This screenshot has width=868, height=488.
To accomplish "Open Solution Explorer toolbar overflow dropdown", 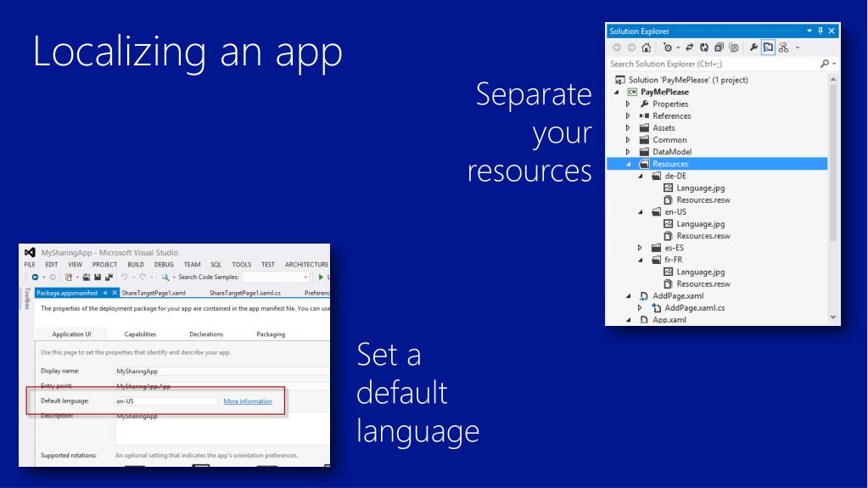I will click(798, 48).
